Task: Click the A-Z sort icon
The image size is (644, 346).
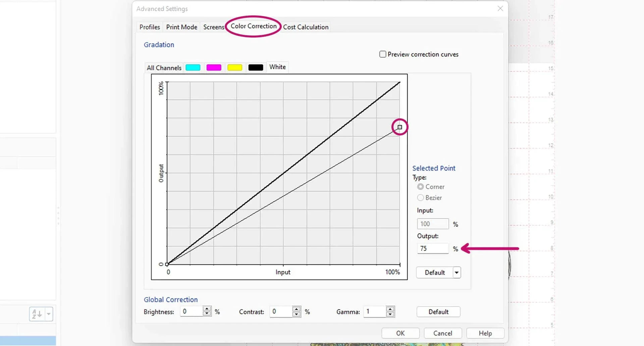Action: (37, 314)
